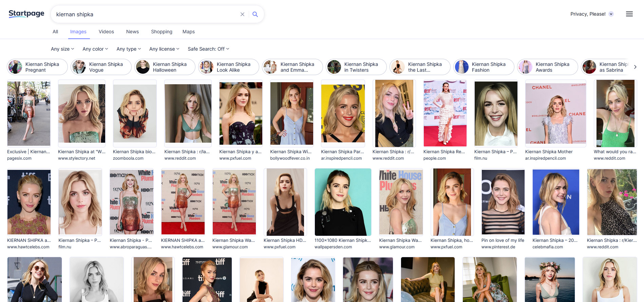Open the pagesix.com Exclusive image result
This screenshot has width=644, height=302.
(x=29, y=113)
